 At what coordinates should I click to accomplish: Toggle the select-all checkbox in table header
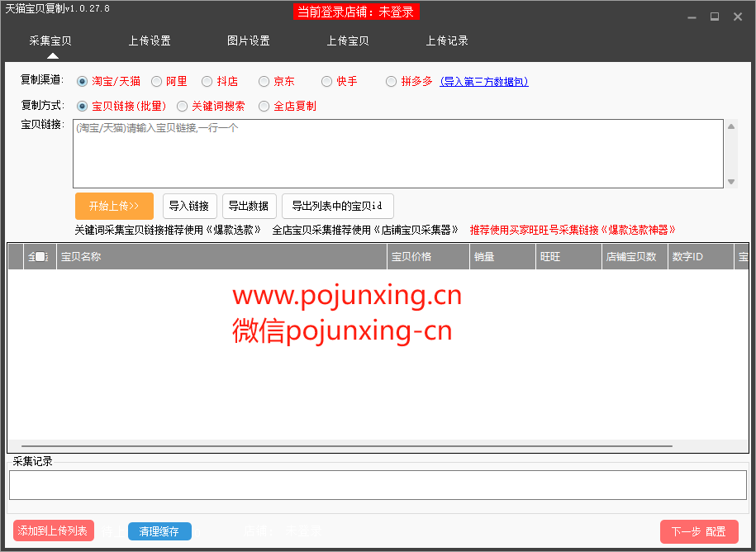[40, 256]
